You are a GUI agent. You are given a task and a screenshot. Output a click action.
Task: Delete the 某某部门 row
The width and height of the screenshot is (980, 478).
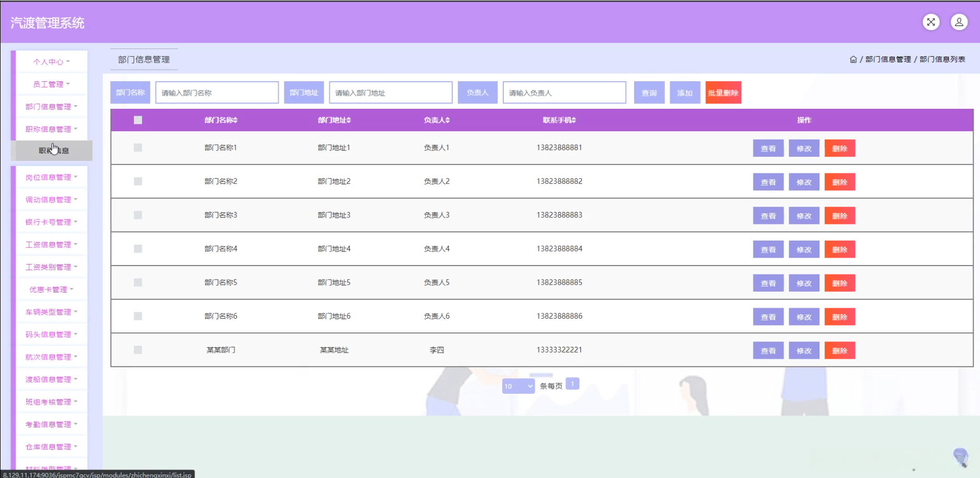[x=840, y=350]
